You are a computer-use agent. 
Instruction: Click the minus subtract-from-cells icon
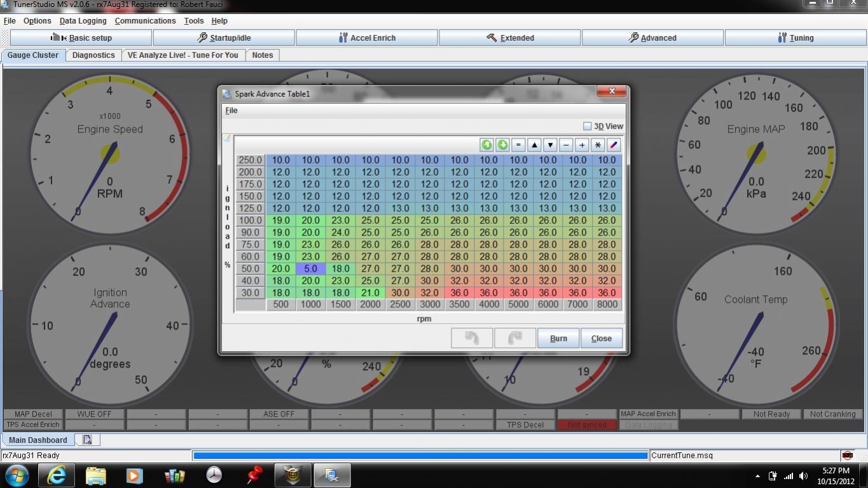(566, 145)
